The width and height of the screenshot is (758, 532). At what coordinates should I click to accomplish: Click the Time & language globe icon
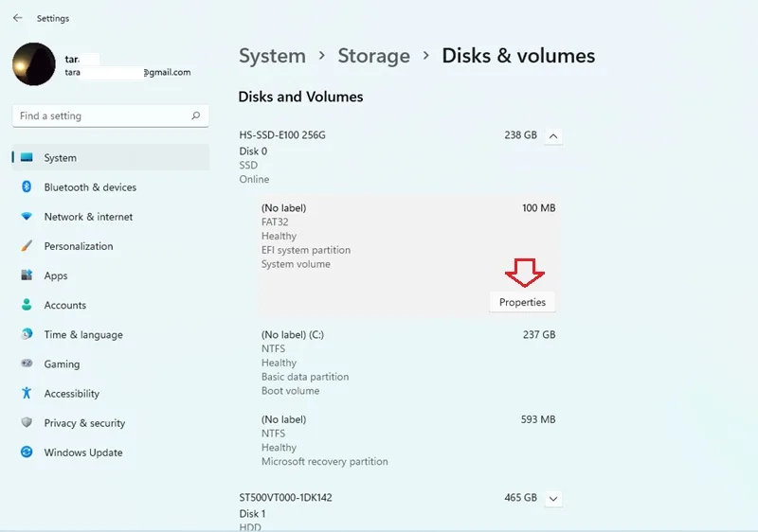[x=27, y=334]
